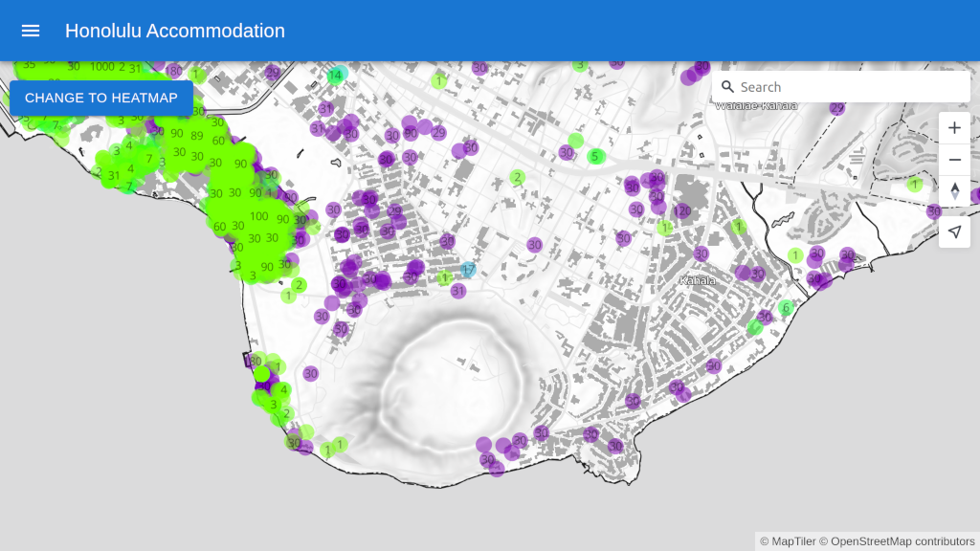Screen dimensions: 980x551
Task: Click the Honolulu Accommodation title
Action: tap(175, 31)
